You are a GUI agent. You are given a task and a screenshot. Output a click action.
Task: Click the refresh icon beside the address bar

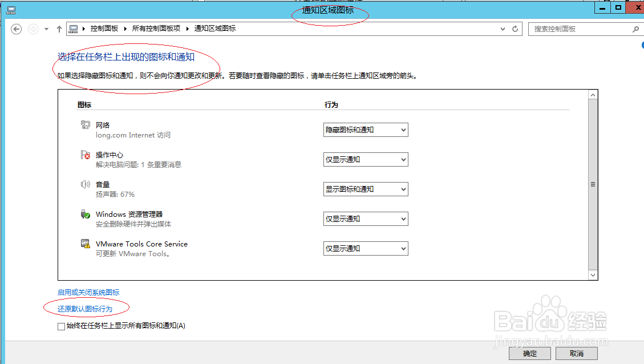pyautogui.click(x=515, y=29)
